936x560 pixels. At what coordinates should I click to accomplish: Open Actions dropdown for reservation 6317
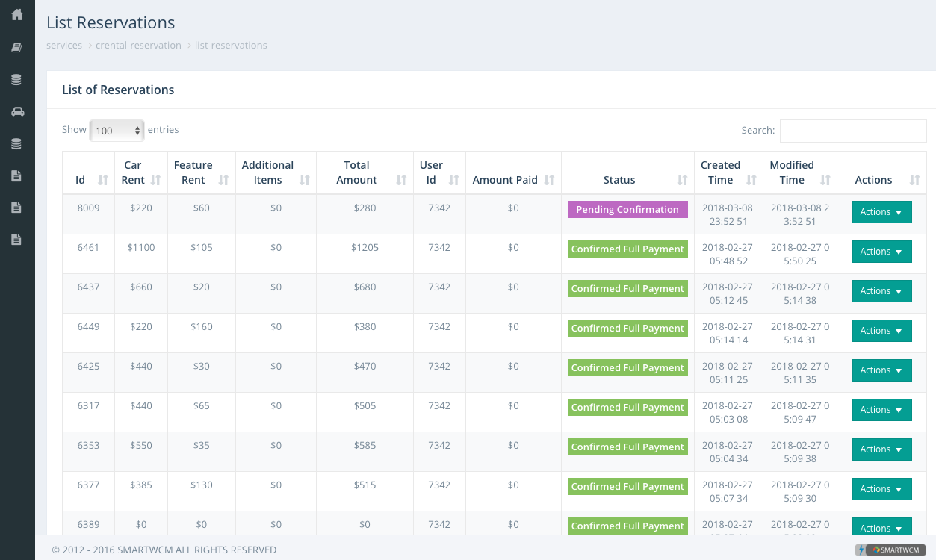pyautogui.click(x=881, y=410)
